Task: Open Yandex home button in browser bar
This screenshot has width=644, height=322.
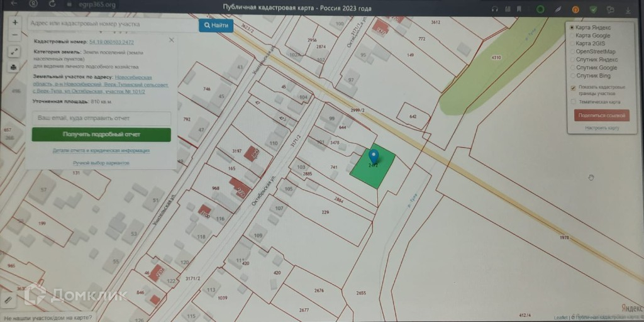Action: coord(33,4)
